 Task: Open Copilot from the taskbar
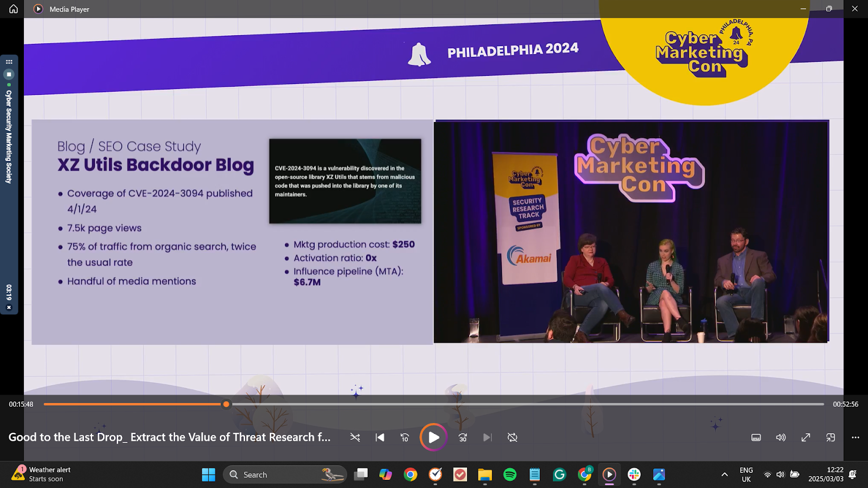386,474
